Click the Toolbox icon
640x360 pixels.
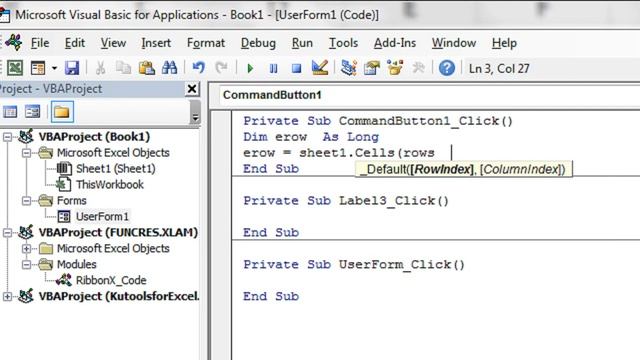[x=418, y=68]
